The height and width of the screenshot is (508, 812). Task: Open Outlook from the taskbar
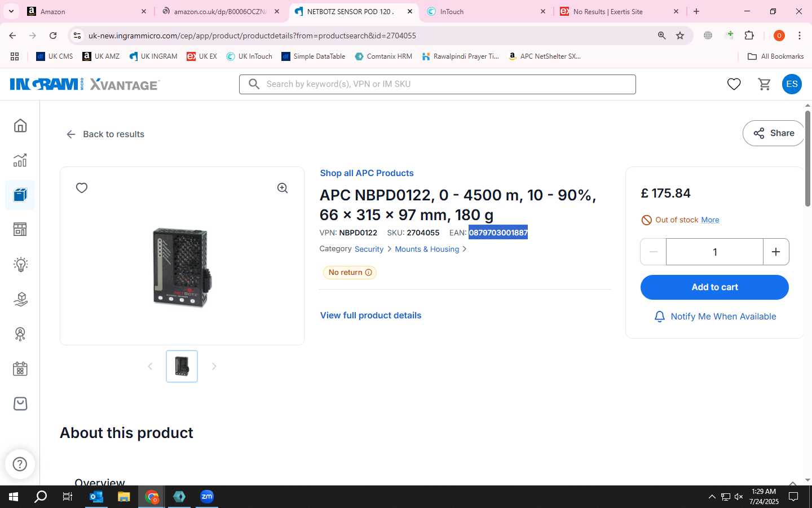(x=96, y=497)
